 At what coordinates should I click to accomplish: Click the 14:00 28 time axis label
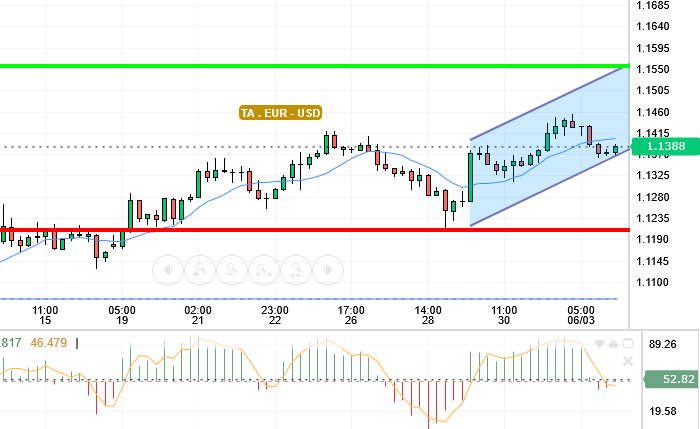(x=428, y=315)
